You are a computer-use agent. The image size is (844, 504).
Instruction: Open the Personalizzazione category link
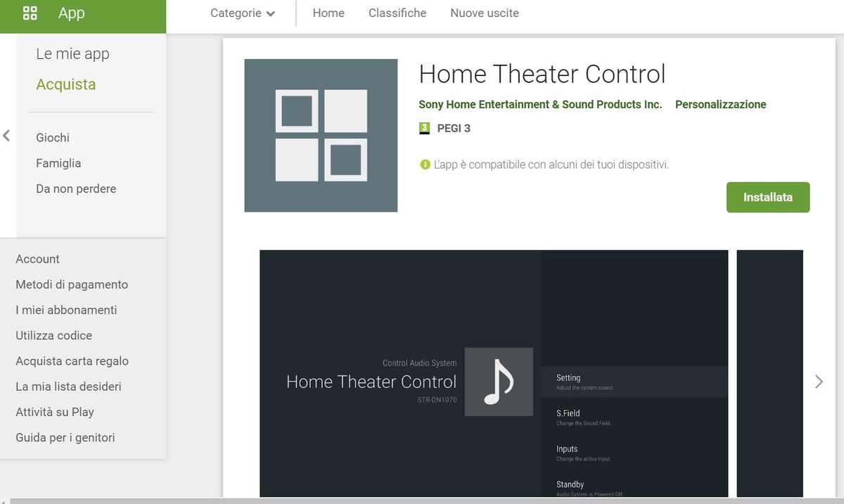720,104
